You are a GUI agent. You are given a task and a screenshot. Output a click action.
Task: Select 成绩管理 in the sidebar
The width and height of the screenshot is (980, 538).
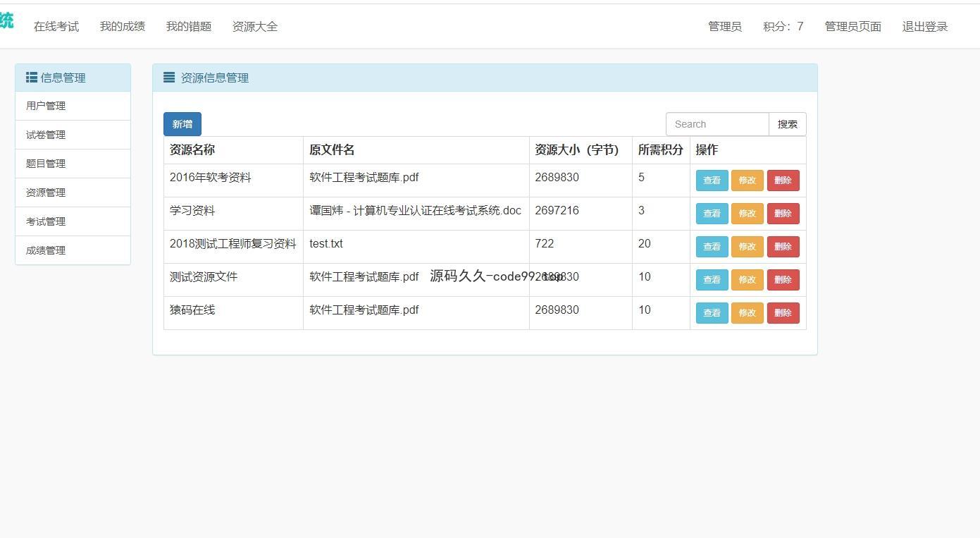(x=46, y=250)
